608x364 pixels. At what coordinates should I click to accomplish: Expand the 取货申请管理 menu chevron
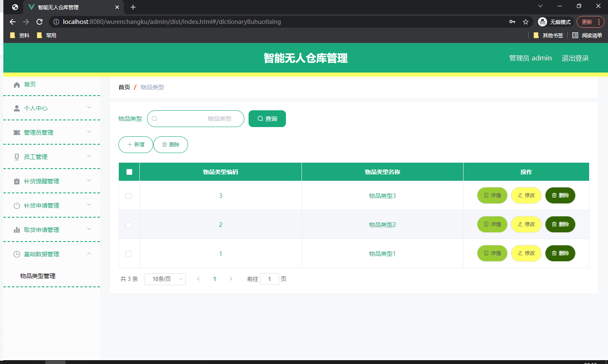point(89,229)
